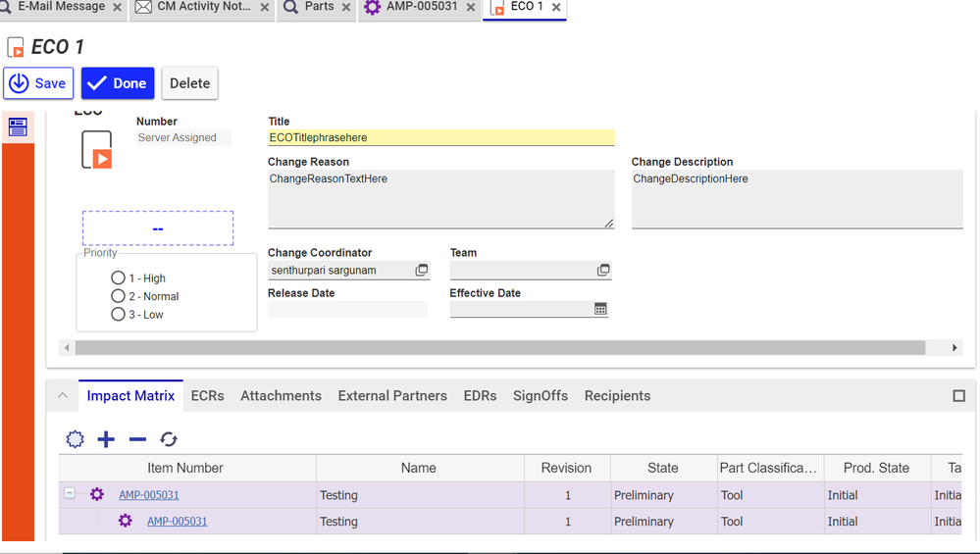
Task: Click the refresh icon in Impact Matrix
Action: pos(169,439)
